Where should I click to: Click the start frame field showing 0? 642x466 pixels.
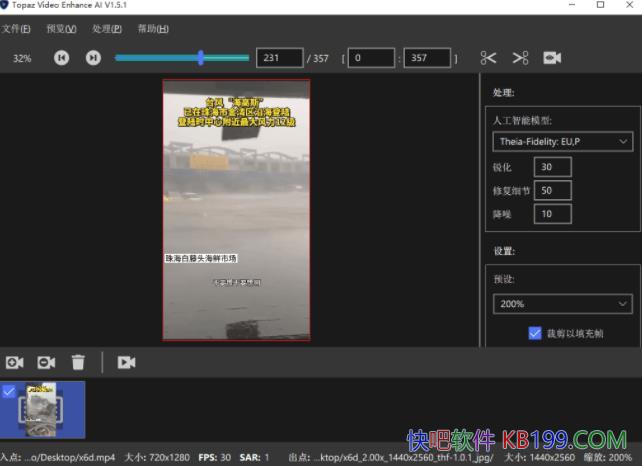pyautogui.click(x=371, y=58)
